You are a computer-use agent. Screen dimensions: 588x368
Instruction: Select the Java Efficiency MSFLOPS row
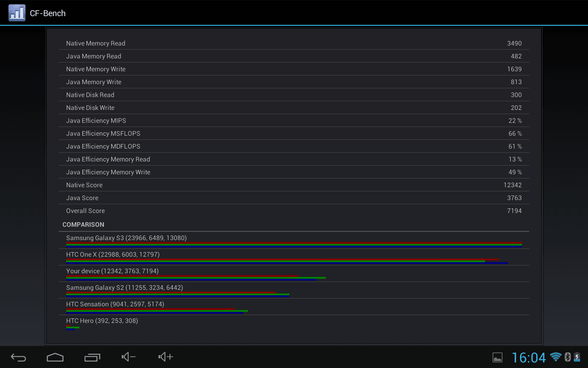click(x=294, y=133)
